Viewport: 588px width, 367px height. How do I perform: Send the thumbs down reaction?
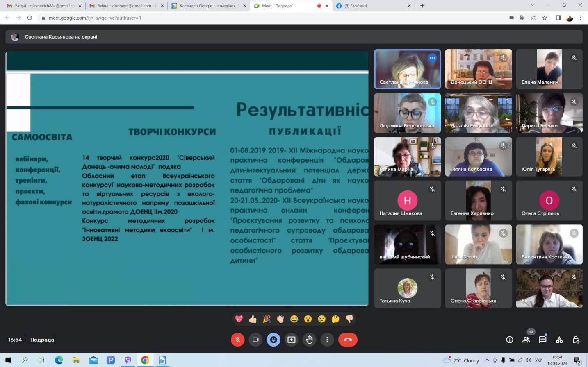coord(349,319)
